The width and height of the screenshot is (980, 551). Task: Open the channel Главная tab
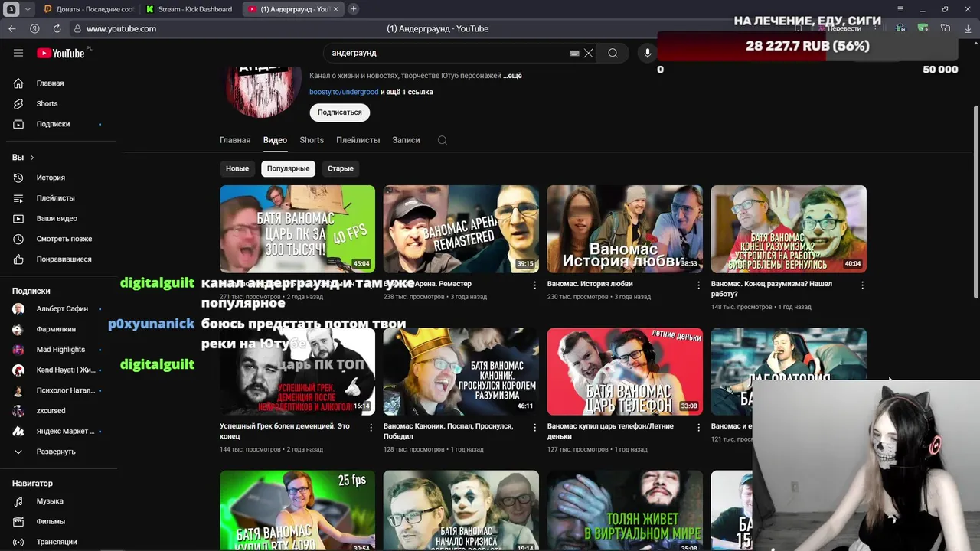pos(235,140)
